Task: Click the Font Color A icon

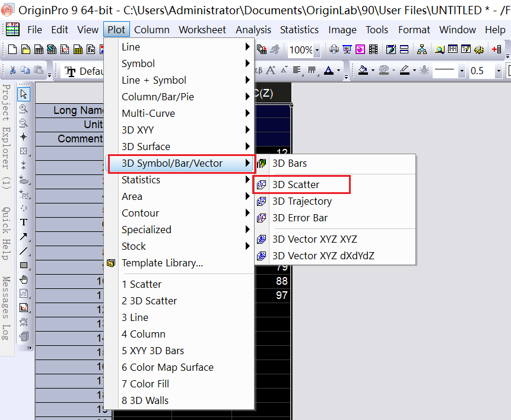Action: coord(329,70)
